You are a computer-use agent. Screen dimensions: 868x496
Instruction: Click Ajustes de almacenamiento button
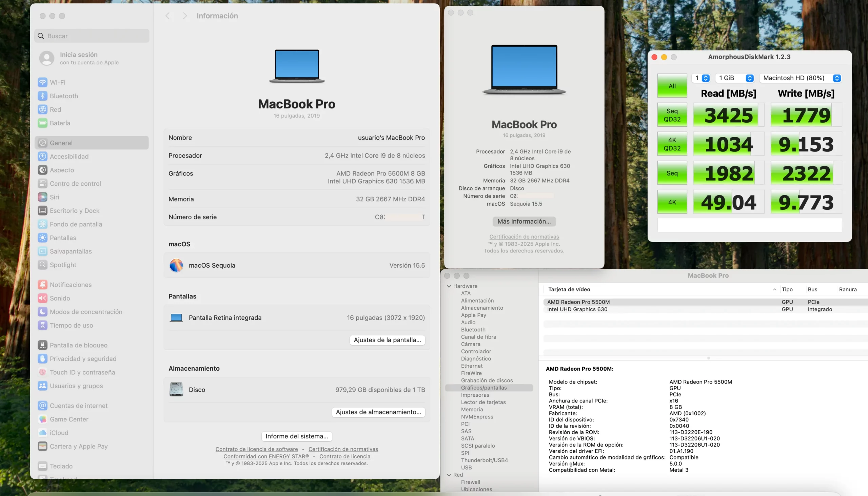pos(378,412)
